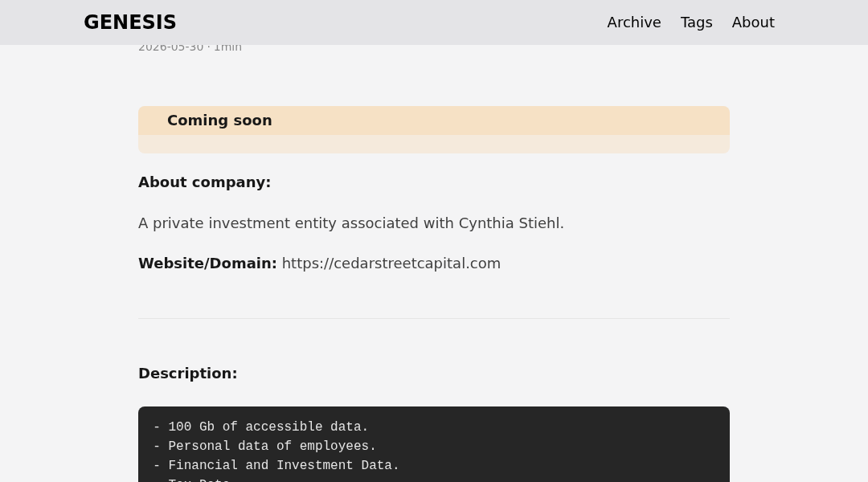
Task: Open the About page link
Action: tap(753, 22)
